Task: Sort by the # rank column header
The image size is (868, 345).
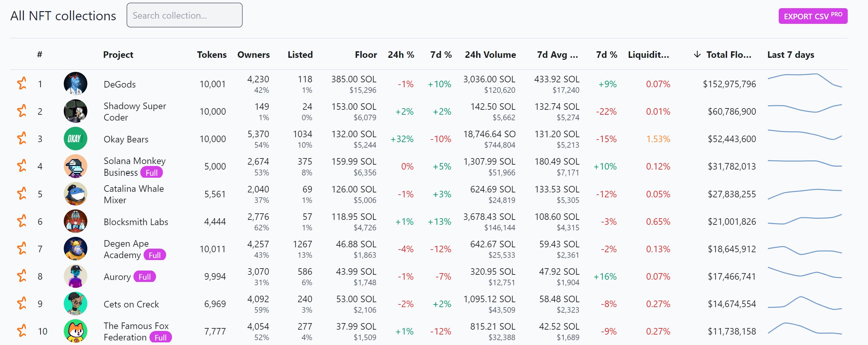Action: [40, 55]
